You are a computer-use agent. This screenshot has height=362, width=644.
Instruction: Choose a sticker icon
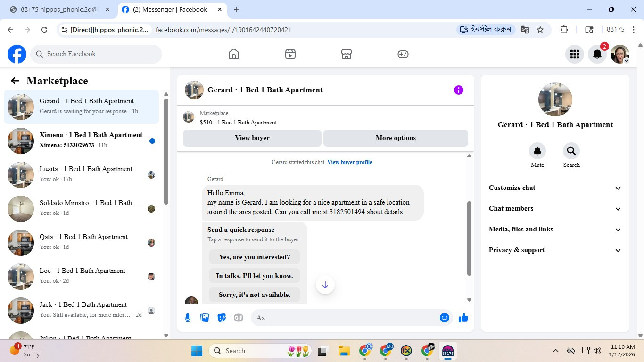coord(222,318)
